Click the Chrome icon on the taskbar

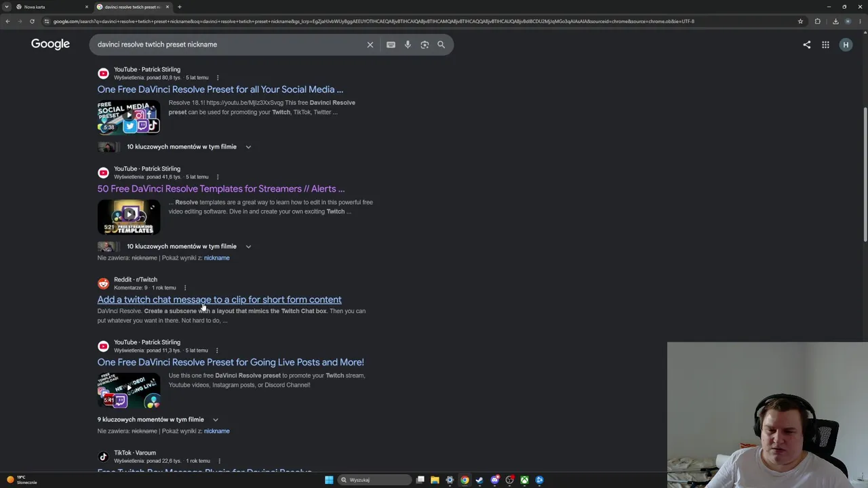465,480
